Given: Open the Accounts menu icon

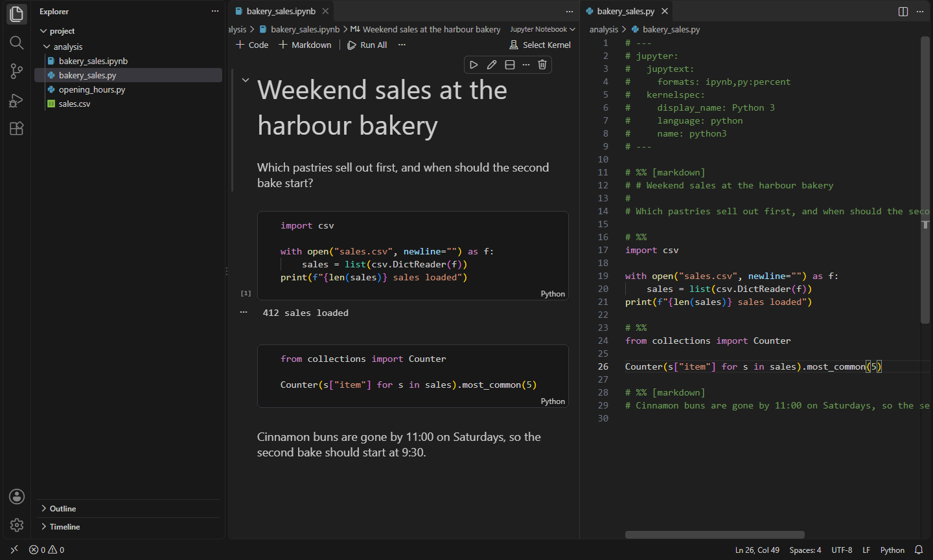Looking at the screenshot, I should [x=17, y=497].
